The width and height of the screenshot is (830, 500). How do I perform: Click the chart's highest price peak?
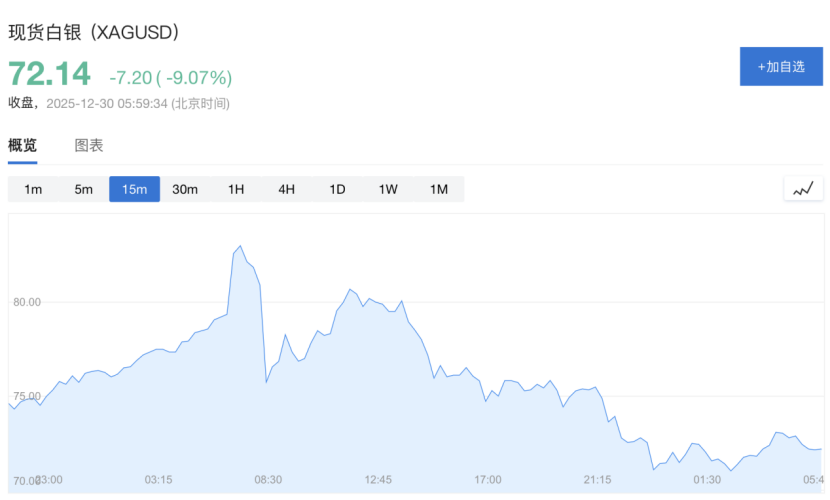click(240, 246)
